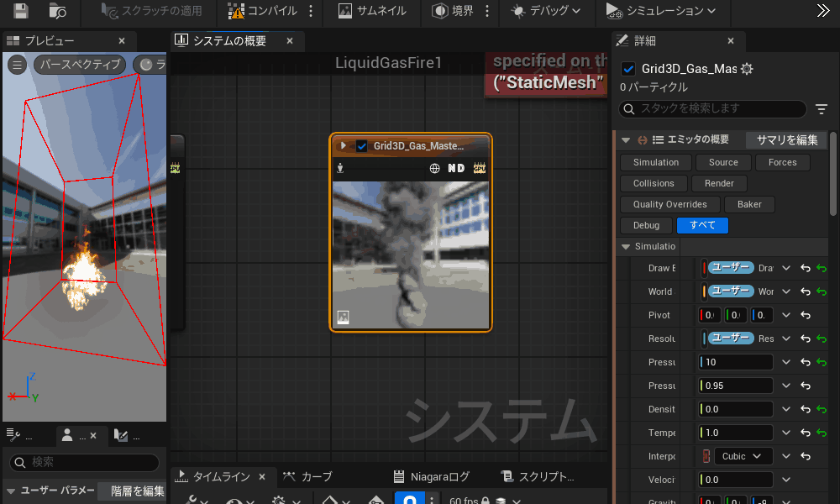The image size is (840, 504).
Task: Click the Save asset icon
Action: [x=21, y=11]
